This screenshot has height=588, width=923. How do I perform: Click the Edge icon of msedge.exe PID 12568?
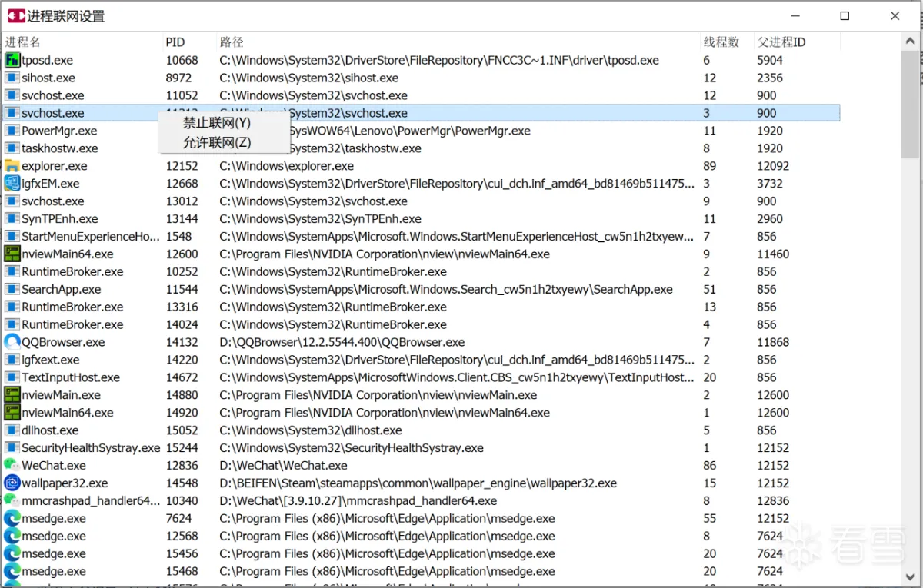[x=12, y=537]
